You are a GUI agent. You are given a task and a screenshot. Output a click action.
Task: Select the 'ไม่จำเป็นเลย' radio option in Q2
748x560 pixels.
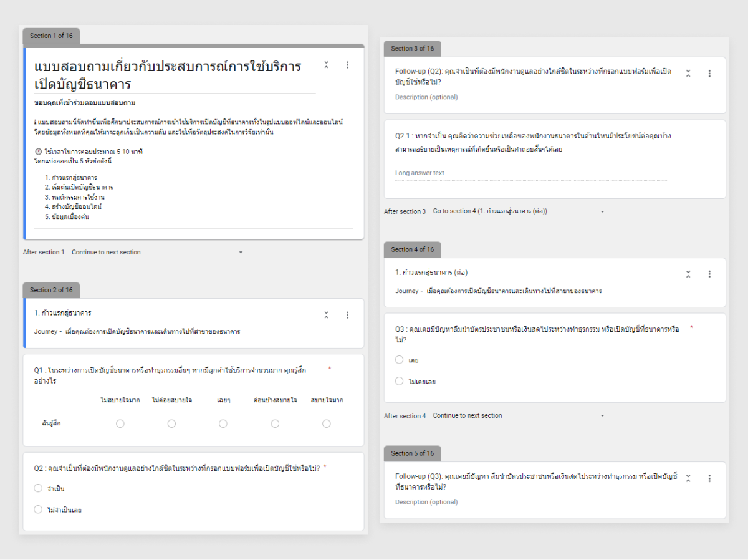[x=39, y=509]
